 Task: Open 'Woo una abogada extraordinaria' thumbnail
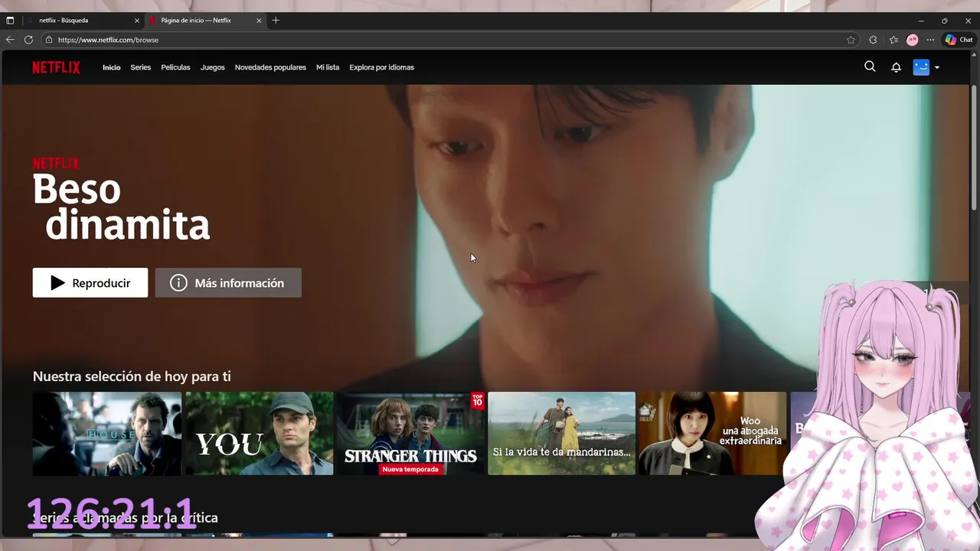pos(713,433)
